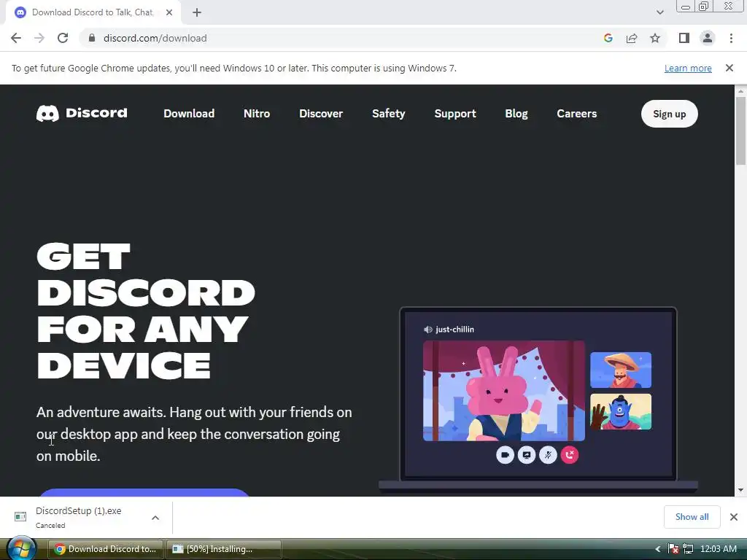747x560 pixels.
Task: Click the browser back arrow
Action: [16, 38]
